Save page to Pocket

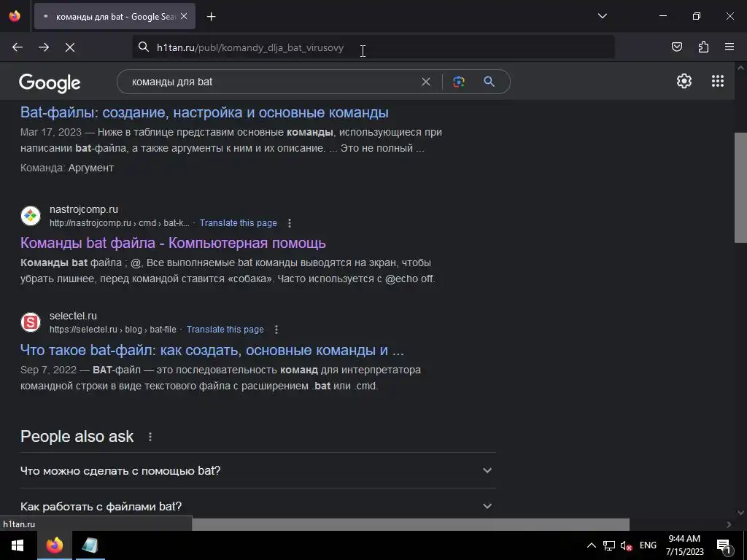(x=676, y=47)
